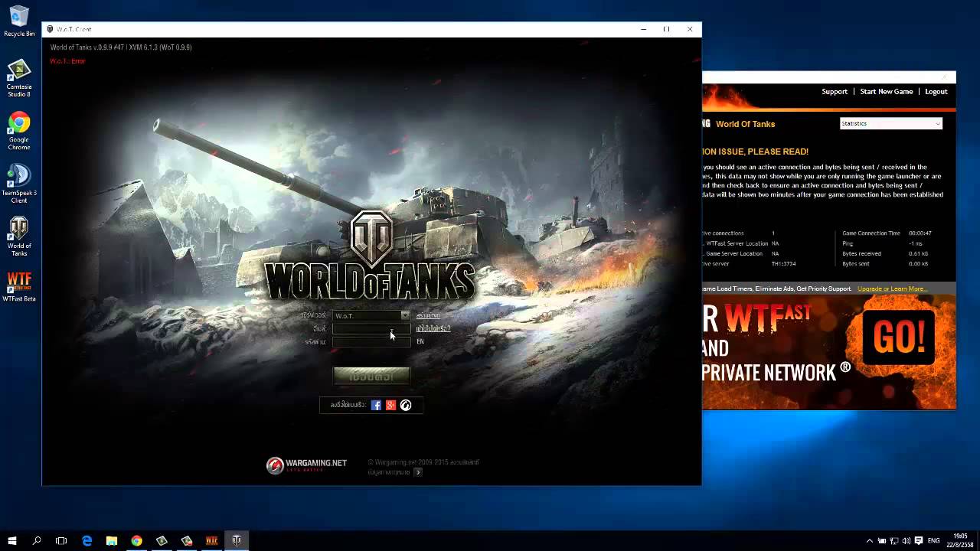The height and width of the screenshot is (551, 980).
Task: Click Support in WTFast window
Action: [x=835, y=91]
